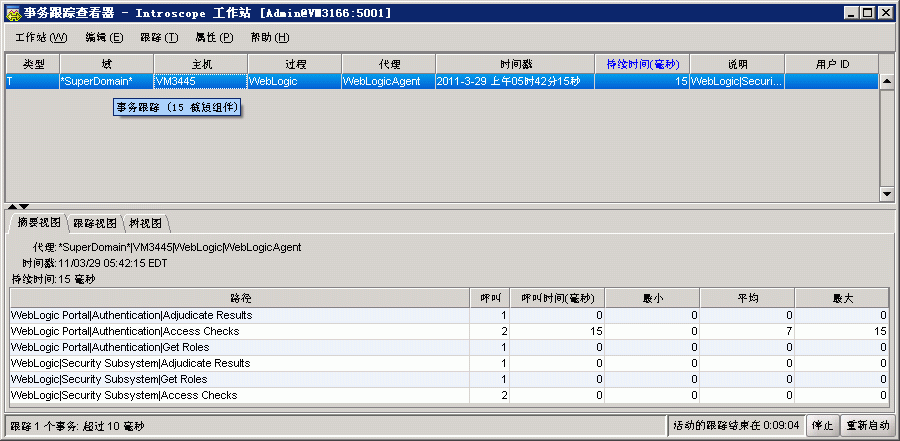Sort summary by 路径 column header
Screen dimensions: 900x441
(x=240, y=298)
